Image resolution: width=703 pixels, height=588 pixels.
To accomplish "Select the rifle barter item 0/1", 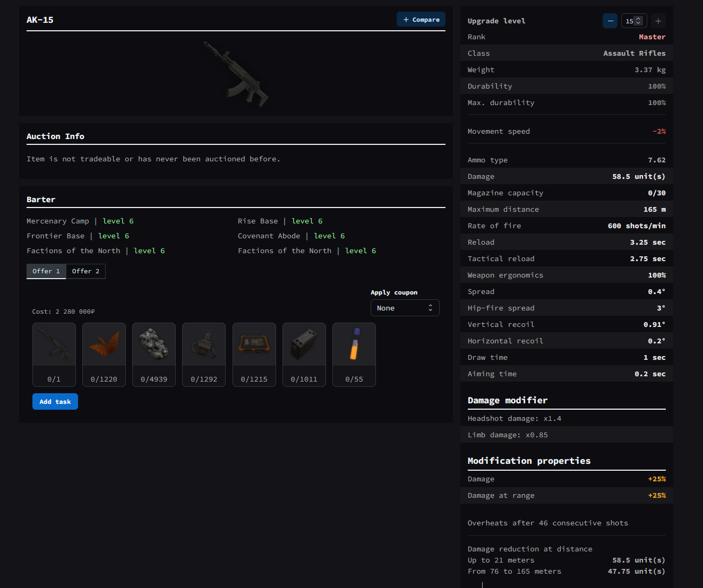I will tap(54, 354).
